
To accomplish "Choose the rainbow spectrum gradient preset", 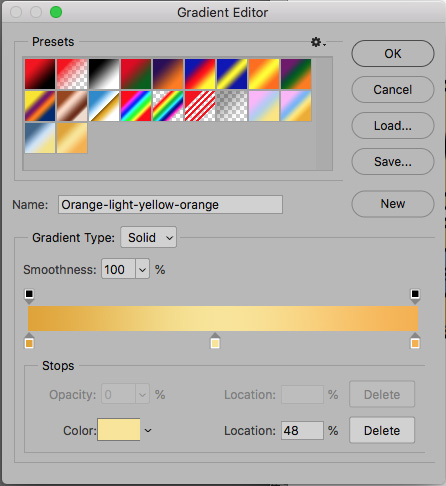I will click(136, 106).
